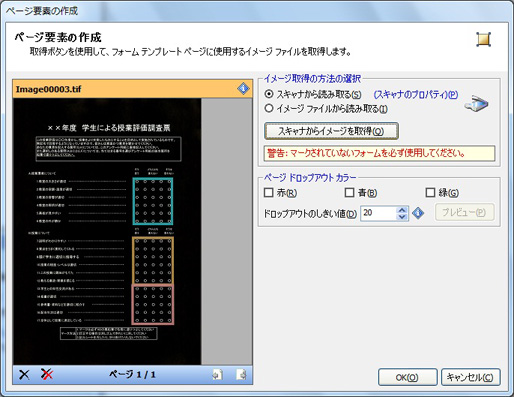Viewport: 514px width, 397px height.
Task: Click the info icon next to dropout threshold
Action: (x=418, y=213)
